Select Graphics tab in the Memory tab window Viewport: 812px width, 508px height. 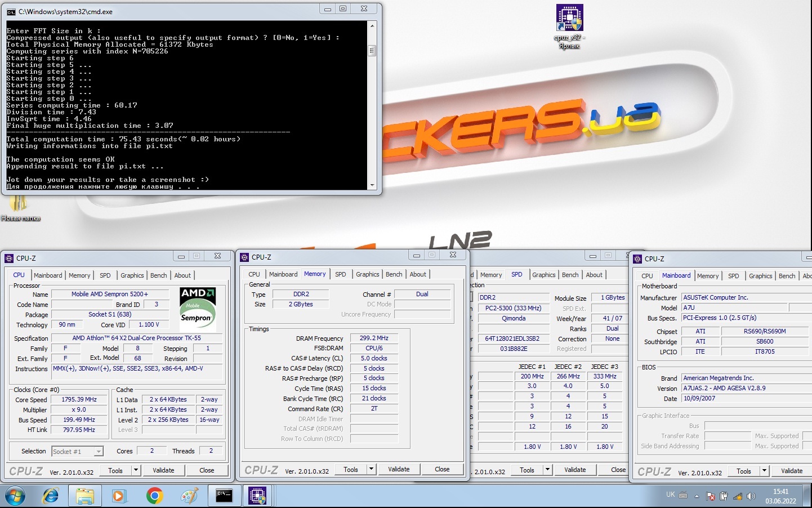pos(368,274)
